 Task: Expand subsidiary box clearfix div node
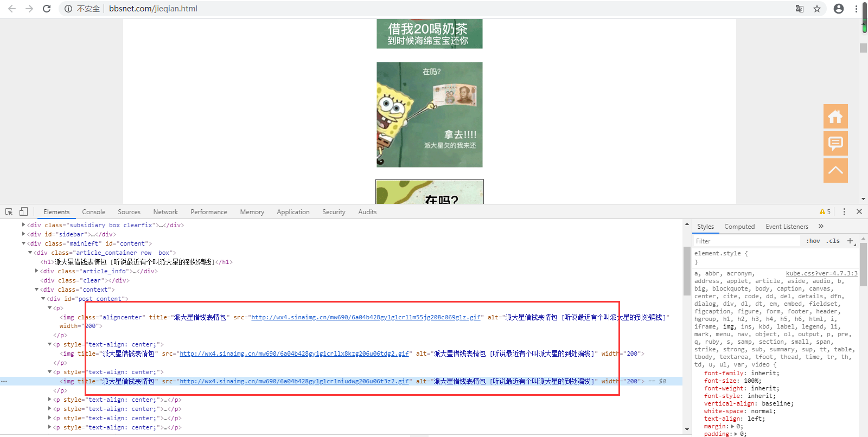click(x=23, y=224)
